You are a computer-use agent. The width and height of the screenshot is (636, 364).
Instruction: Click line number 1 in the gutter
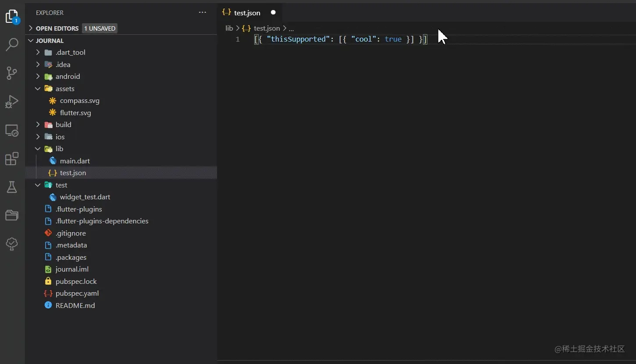tap(238, 39)
